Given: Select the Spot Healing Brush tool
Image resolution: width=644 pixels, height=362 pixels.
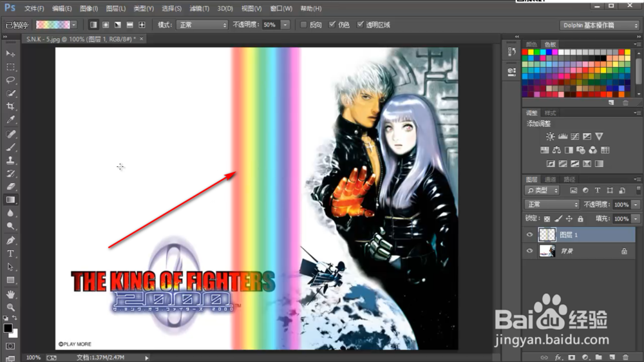Looking at the screenshot, I should pyautogui.click(x=10, y=134).
